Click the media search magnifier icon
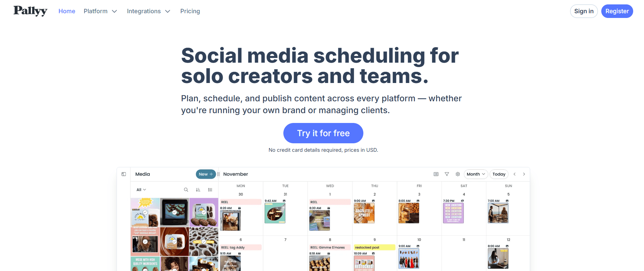The height and width of the screenshot is (271, 644). coord(186,190)
